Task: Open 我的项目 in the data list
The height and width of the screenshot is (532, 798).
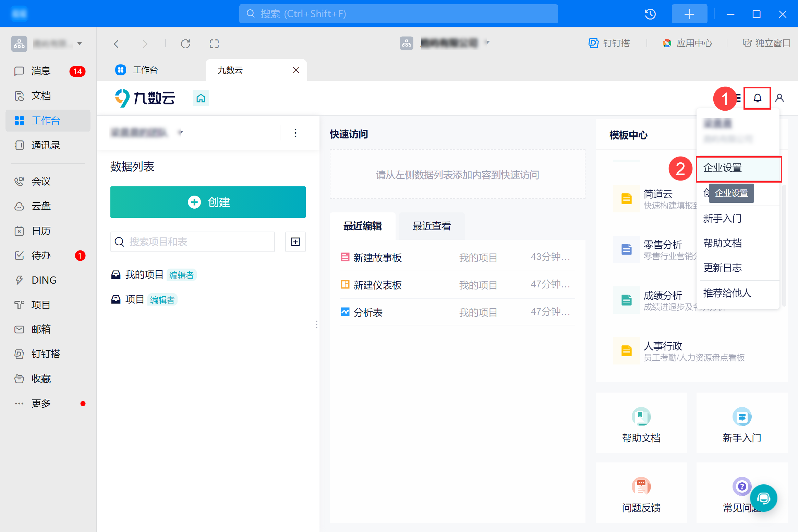Action: (144, 275)
